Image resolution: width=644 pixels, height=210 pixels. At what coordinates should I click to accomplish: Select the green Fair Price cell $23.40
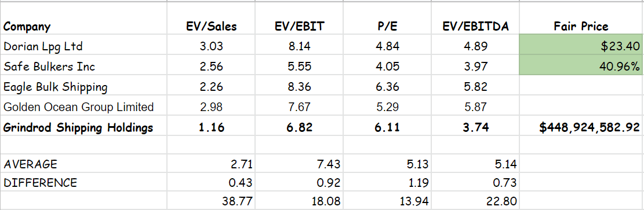[581, 46]
